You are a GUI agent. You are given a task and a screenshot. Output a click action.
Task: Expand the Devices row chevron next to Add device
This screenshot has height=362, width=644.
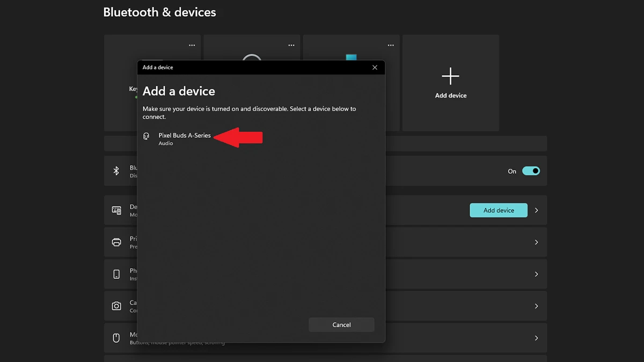536,210
